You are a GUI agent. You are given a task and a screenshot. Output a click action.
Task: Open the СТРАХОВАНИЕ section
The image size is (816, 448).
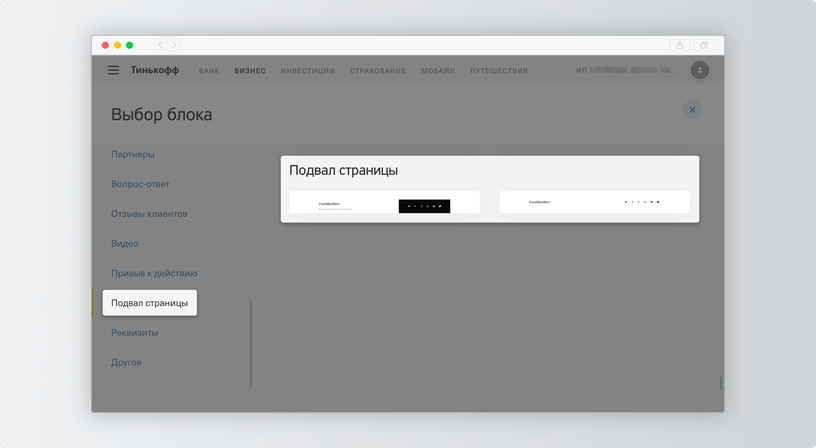[378, 71]
